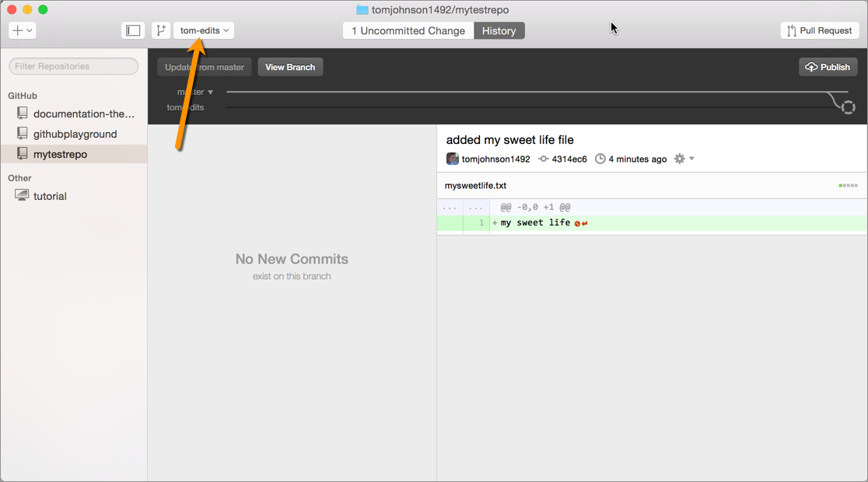Image resolution: width=868 pixels, height=482 pixels.
Task: Click the commit node on branch graph
Action: (848, 107)
